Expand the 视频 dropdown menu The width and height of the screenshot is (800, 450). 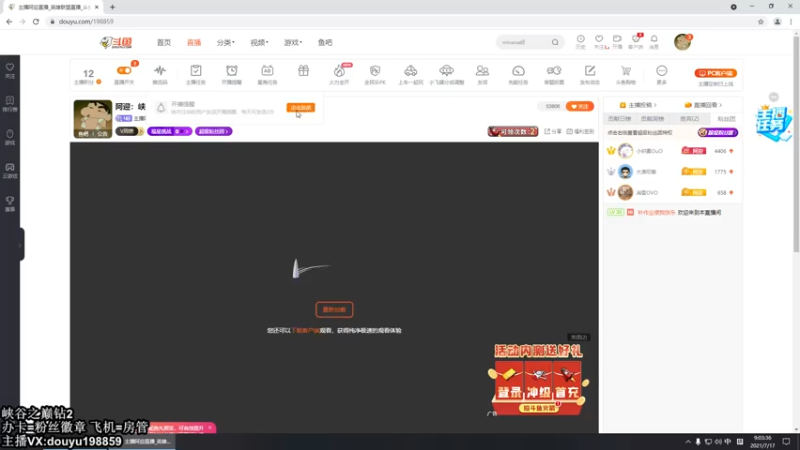[x=259, y=42]
